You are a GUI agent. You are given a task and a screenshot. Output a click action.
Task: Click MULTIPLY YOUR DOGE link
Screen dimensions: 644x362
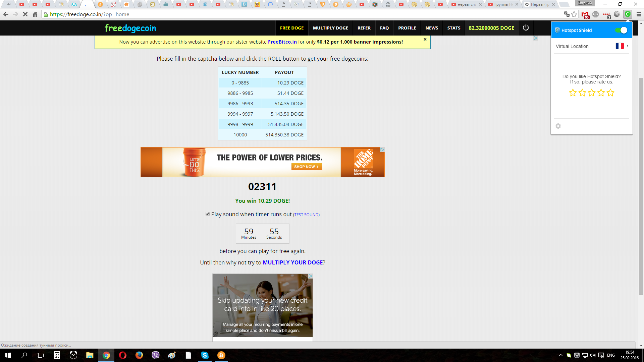click(x=293, y=262)
